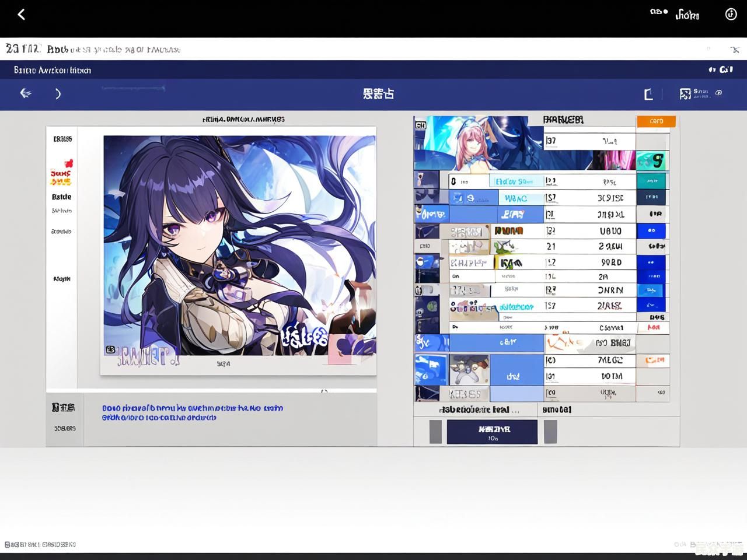Click the small close icon right of white title bar
The image size is (747, 560).
pyautogui.click(x=735, y=50)
